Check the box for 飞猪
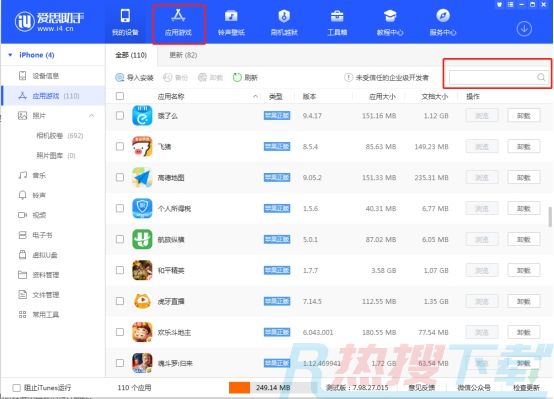Viewport: 554px width, 399px height. [120, 146]
